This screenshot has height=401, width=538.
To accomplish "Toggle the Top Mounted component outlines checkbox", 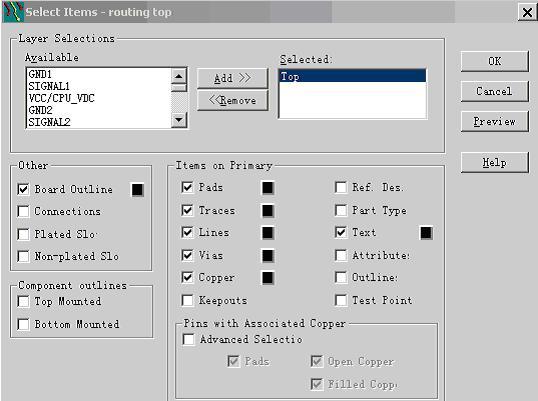I will 23,302.
